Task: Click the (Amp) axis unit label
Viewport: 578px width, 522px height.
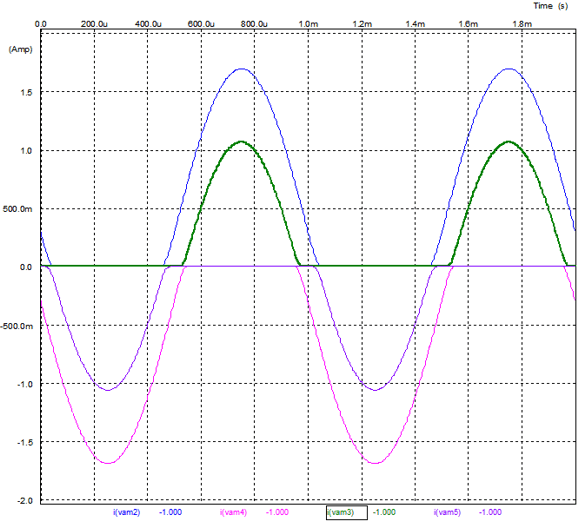Action: point(21,49)
